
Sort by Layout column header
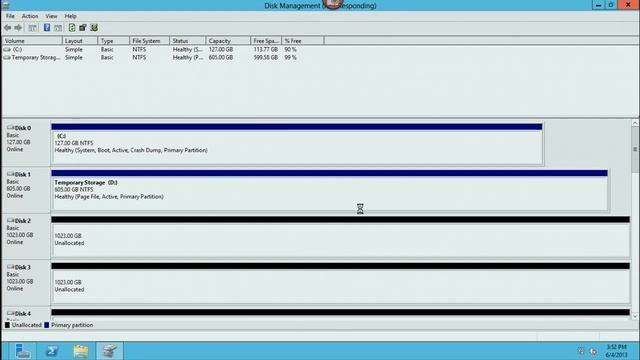click(80, 41)
